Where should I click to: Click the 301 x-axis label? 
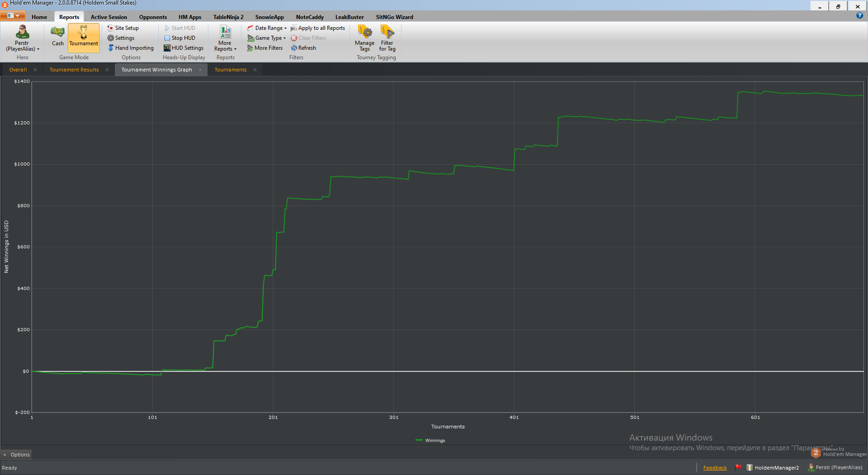click(394, 417)
